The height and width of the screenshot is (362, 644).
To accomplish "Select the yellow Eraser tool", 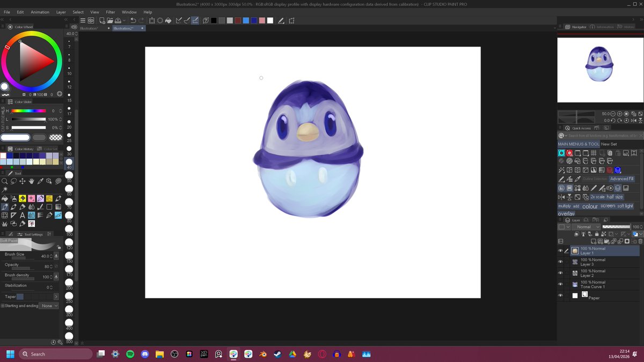I will pos(23,198).
